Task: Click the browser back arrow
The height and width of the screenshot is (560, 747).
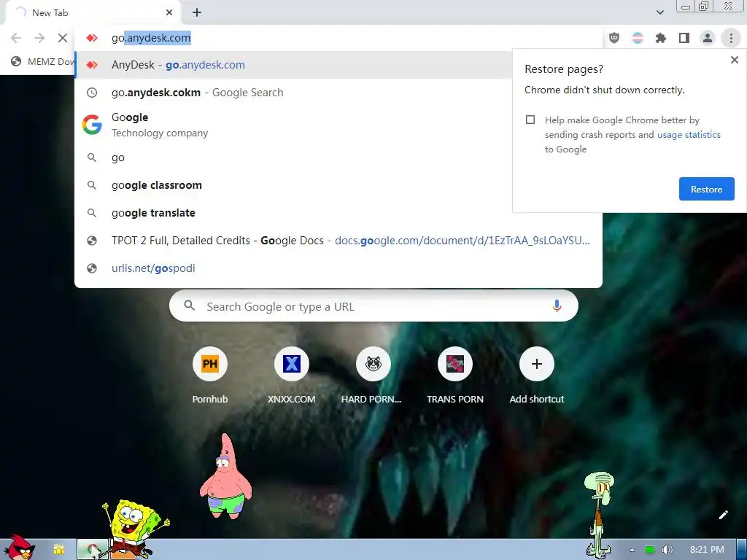Action: pos(16,38)
